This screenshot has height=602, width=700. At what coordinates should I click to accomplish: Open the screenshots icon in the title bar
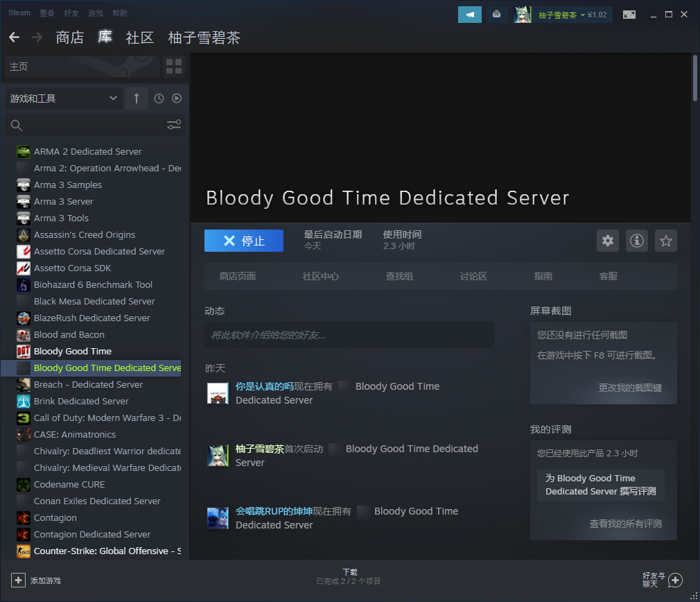click(629, 13)
